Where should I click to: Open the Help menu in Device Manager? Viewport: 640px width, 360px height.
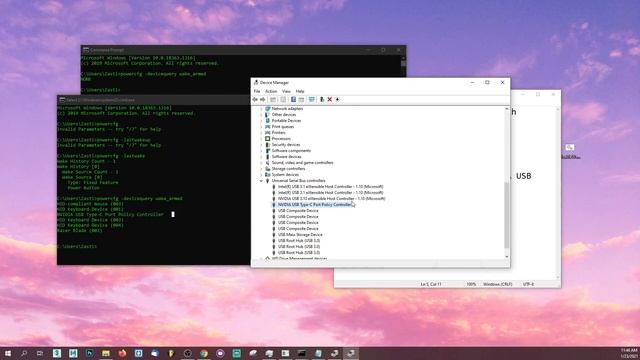click(300, 91)
